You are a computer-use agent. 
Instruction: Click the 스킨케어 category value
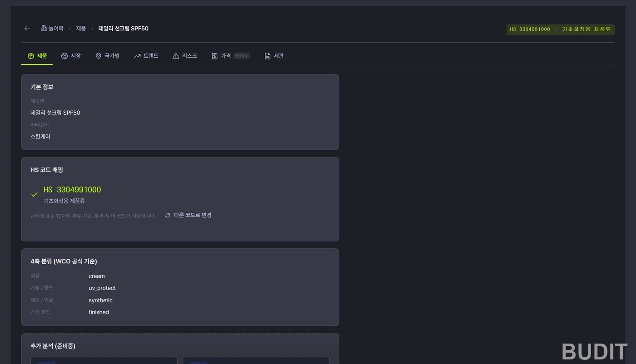point(40,136)
